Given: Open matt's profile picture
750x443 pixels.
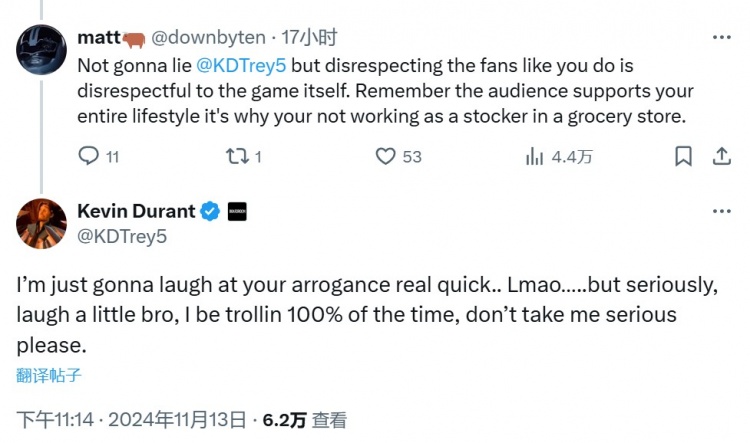Looking at the screenshot, I should (41, 51).
